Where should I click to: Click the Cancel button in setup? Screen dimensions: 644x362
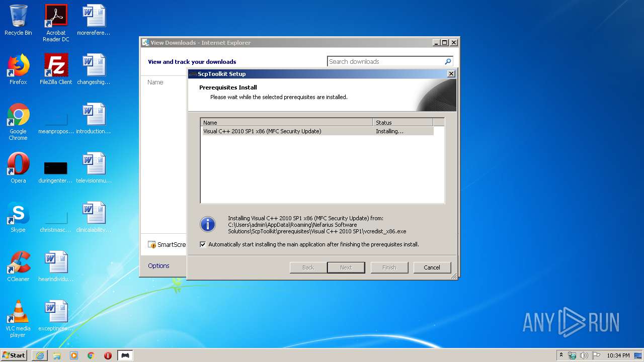[432, 267]
